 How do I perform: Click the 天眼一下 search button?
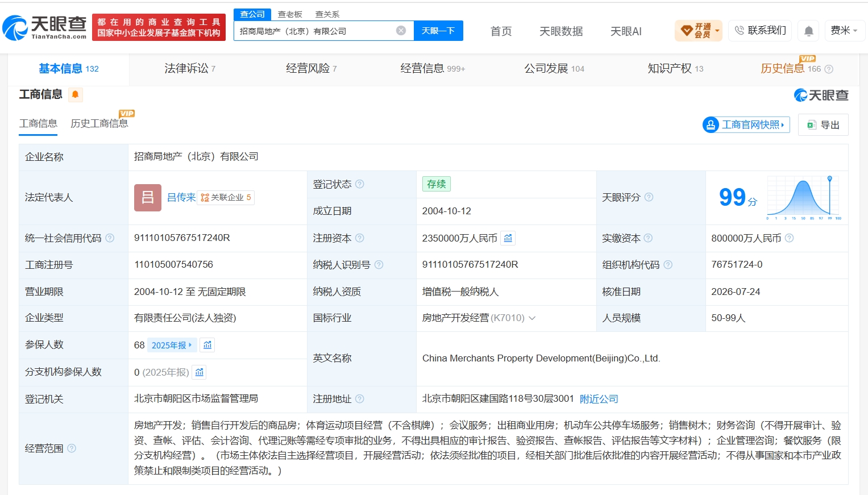[x=438, y=31]
